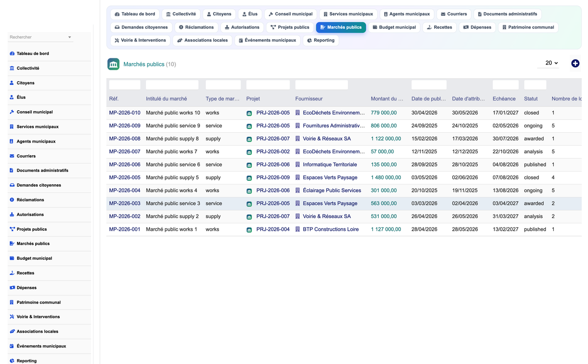The image size is (588, 364).
Task: Click building icon beside Éclairage Public Services
Action: [297, 191]
